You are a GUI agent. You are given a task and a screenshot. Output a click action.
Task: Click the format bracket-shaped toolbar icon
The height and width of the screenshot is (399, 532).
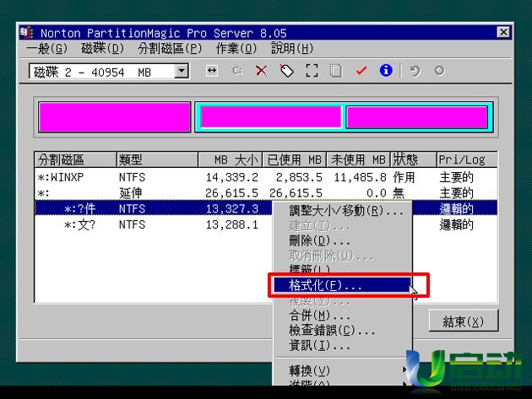click(311, 72)
